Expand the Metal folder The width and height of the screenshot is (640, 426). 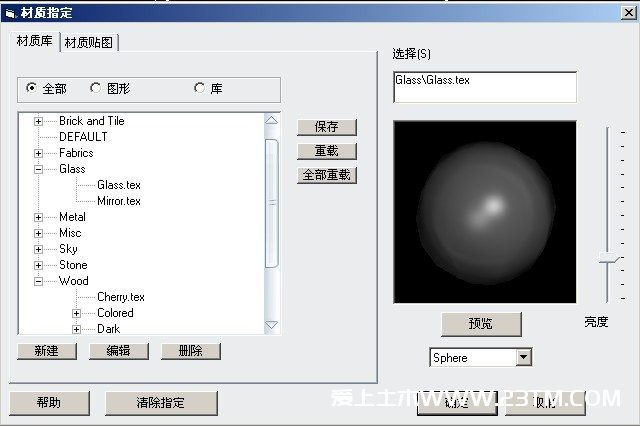[38, 217]
